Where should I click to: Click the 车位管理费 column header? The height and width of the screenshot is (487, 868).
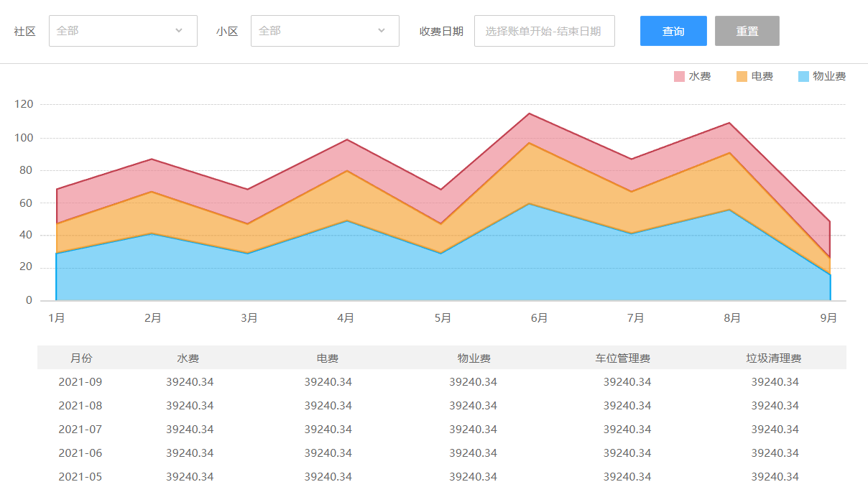point(627,358)
